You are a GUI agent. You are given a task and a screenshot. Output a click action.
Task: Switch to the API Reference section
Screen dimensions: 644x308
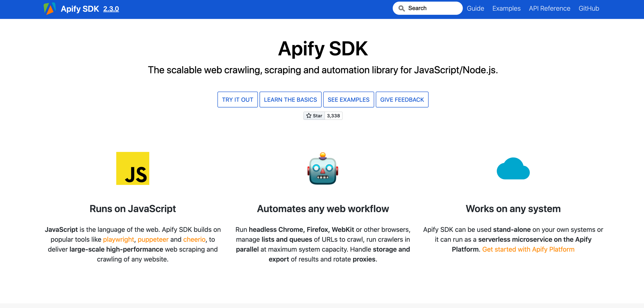pos(549,8)
